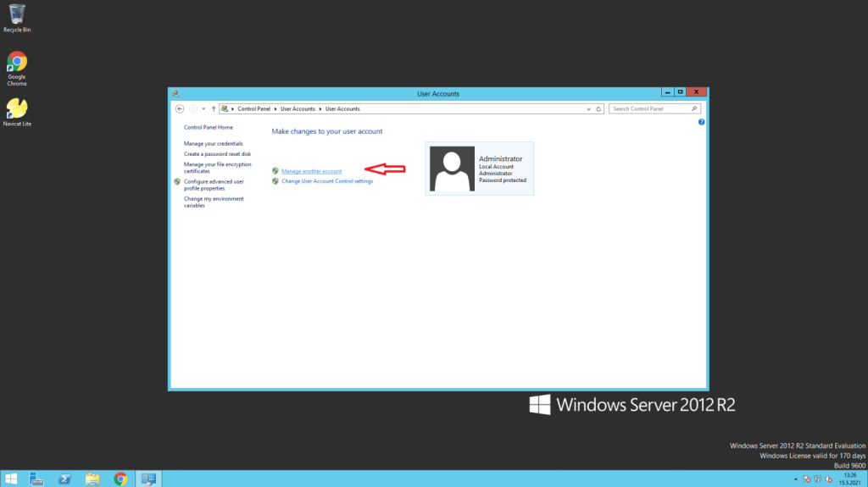
Task: Show hidden system tray icons
Action: pos(795,479)
